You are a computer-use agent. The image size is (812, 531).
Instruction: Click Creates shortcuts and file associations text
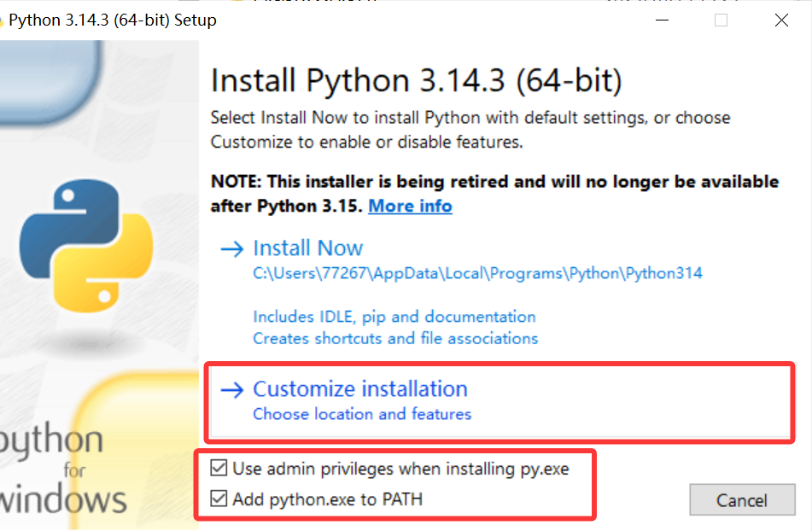click(x=395, y=338)
